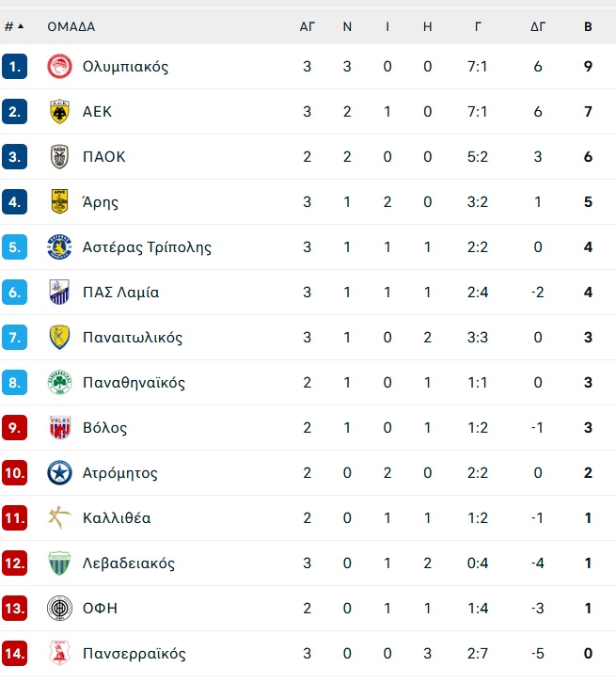Click the Olympiacos club crest icon

(59, 67)
